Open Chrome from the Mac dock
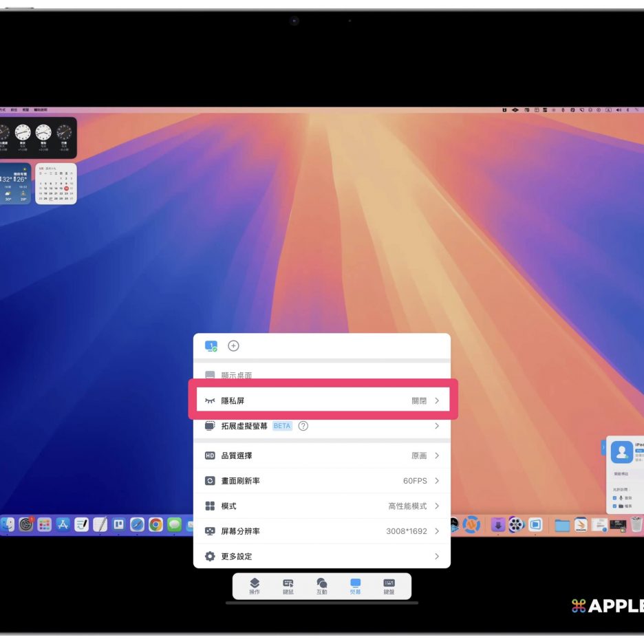The image size is (644, 644). point(156,525)
